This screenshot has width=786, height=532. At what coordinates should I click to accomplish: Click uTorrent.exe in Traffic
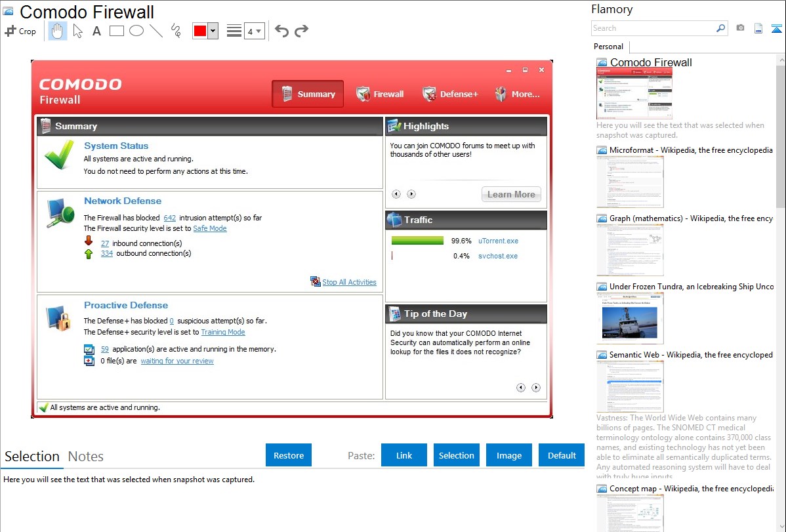[x=498, y=241]
